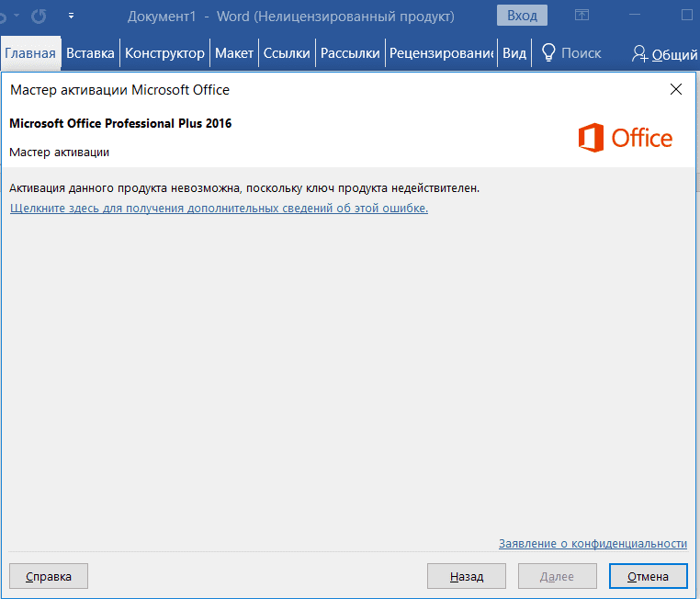Click the link for additional error details
700x599 pixels.
click(x=219, y=208)
